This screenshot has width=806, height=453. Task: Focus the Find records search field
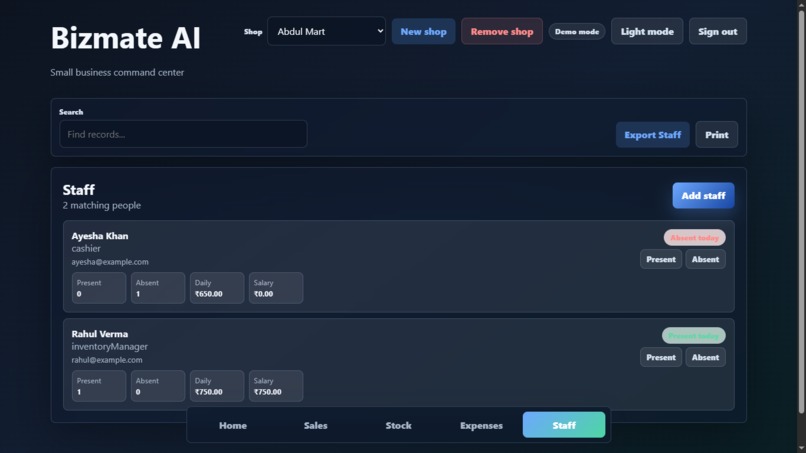183,134
